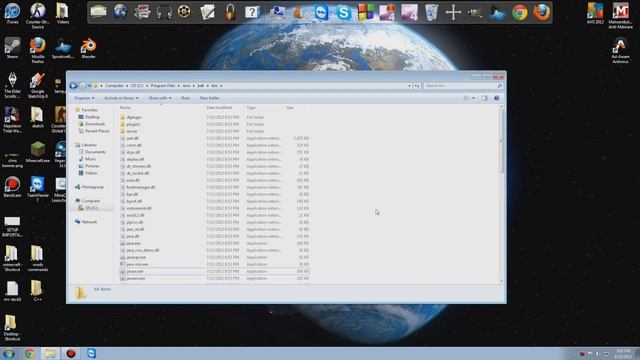Image resolution: width=640 pixels, height=360 pixels.
Task: Open the TeamViewer icon in the top dock
Action: [321, 12]
